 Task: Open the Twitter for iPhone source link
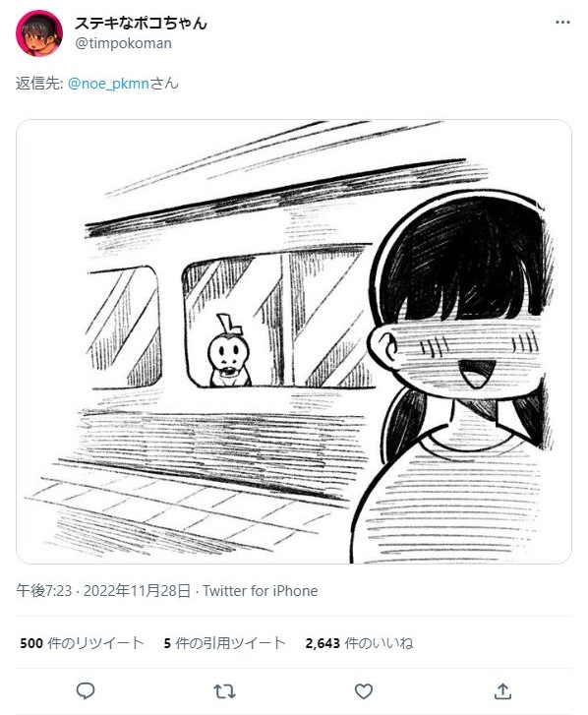[261, 591]
